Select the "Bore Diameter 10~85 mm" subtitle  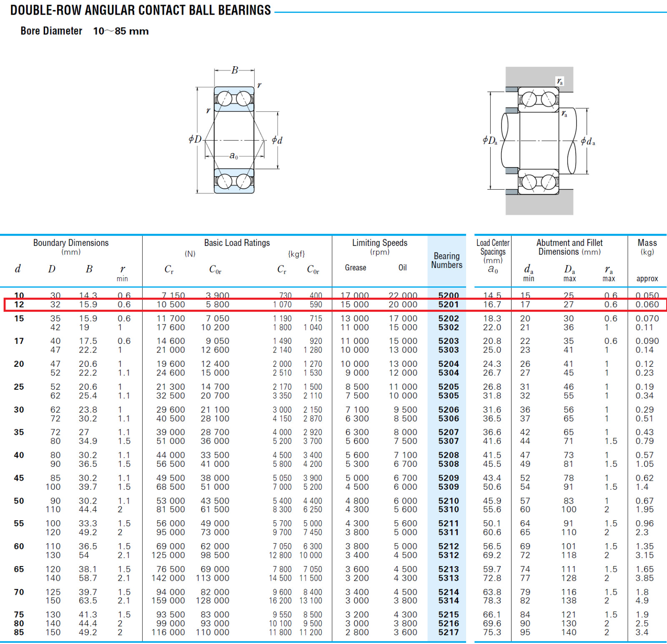(x=85, y=31)
